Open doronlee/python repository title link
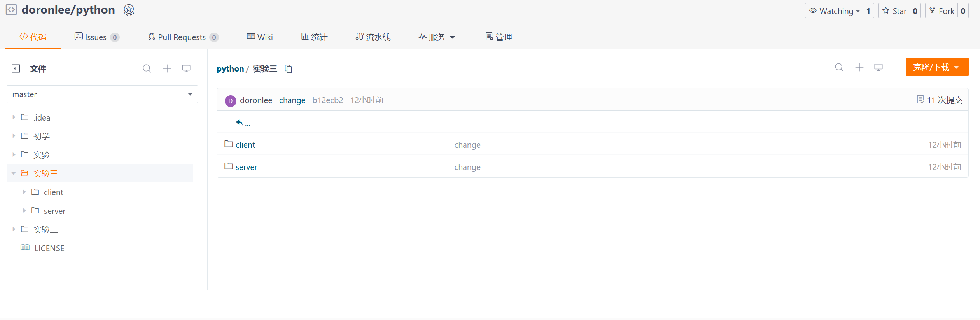The width and height of the screenshot is (980, 320). pos(68,10)
